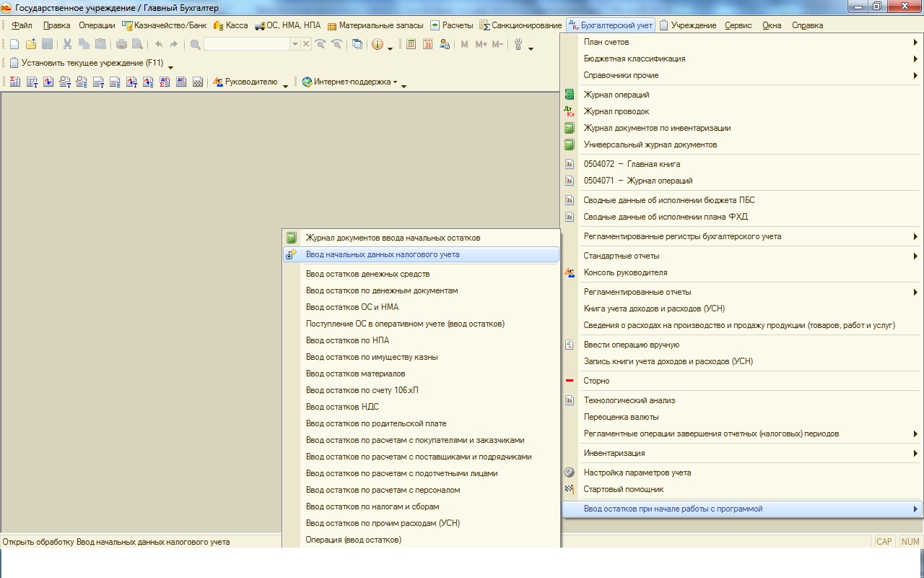Screen dimensions: 924x578
Task: Open the Касса menu
Action: [230, 25]
